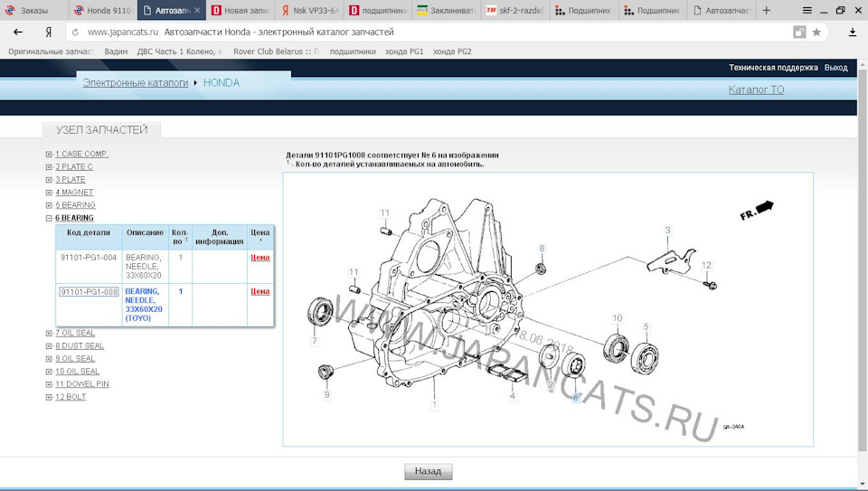The image size is (868, 491).
Task: Switch to the Nsk VP33-6 tab
Action: tap(309, 10)
